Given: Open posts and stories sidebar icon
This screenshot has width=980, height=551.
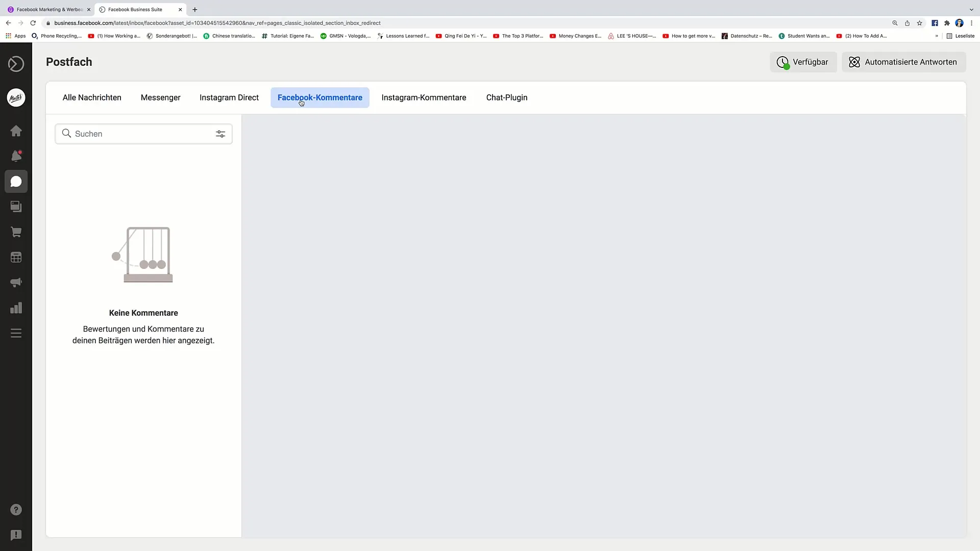Looking at the screenshot, I should pos(16,207).
